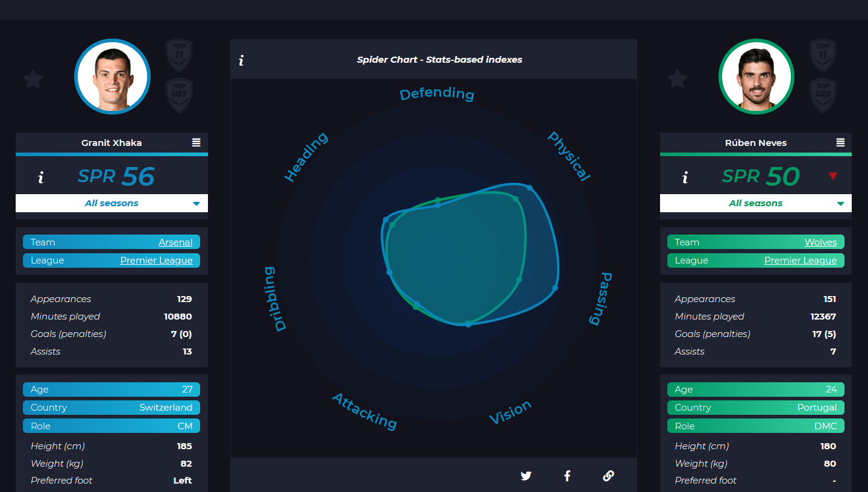Click Neves' Goals value 17 (5)
Screen dimensions: 868x492
point(824,334)
